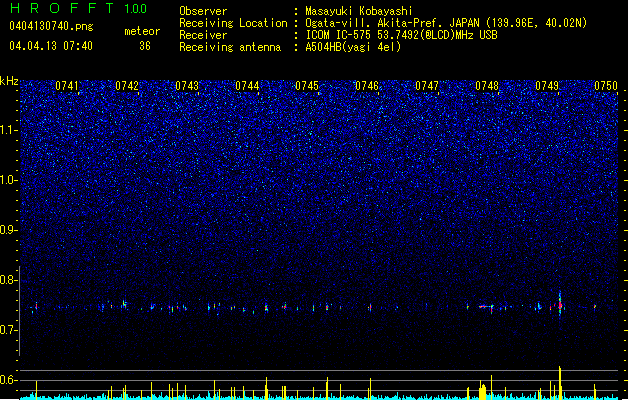The image size is (629, 400).
Task: Click the 0743 time marker
Action: tap(187, 86)
